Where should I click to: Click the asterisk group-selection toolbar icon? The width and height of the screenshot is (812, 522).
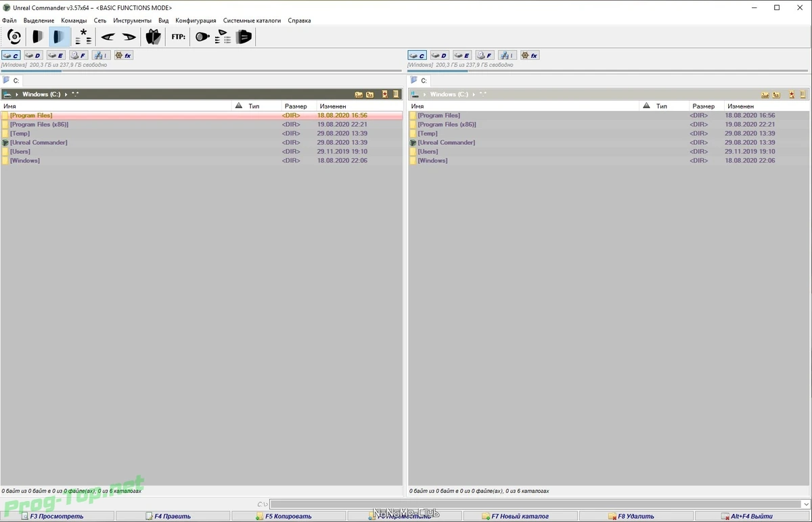click(x=83, y=37)
